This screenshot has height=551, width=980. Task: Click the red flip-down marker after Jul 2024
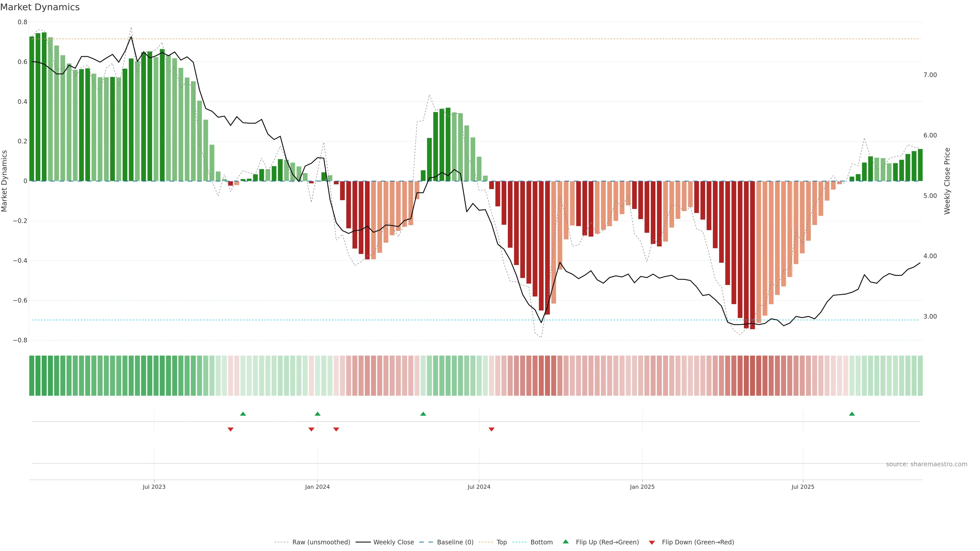tap(491, 429)
